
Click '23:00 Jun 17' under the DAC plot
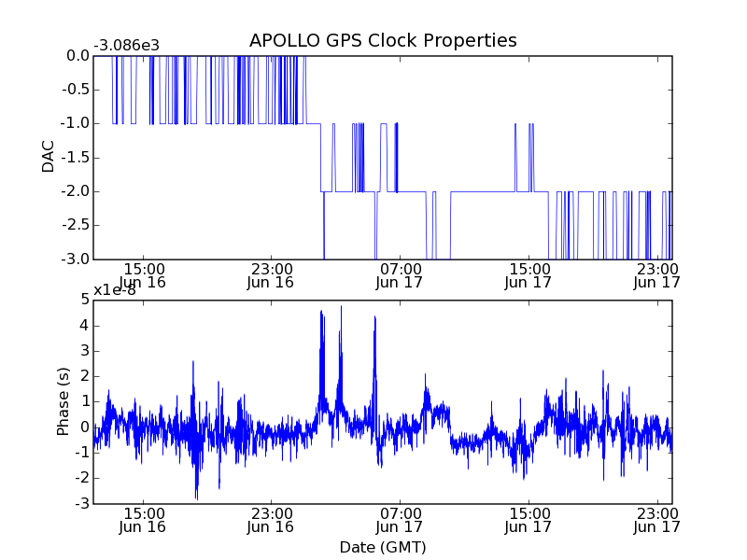point(657,275)
